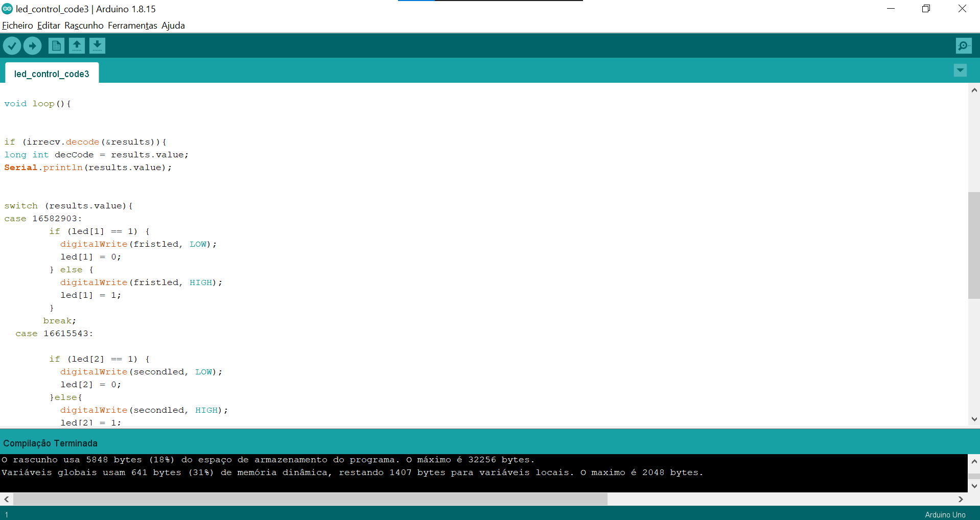Click the 'if (irrecv.decode(&results)){' line
The image size is (980, 520).
point(85,142)
